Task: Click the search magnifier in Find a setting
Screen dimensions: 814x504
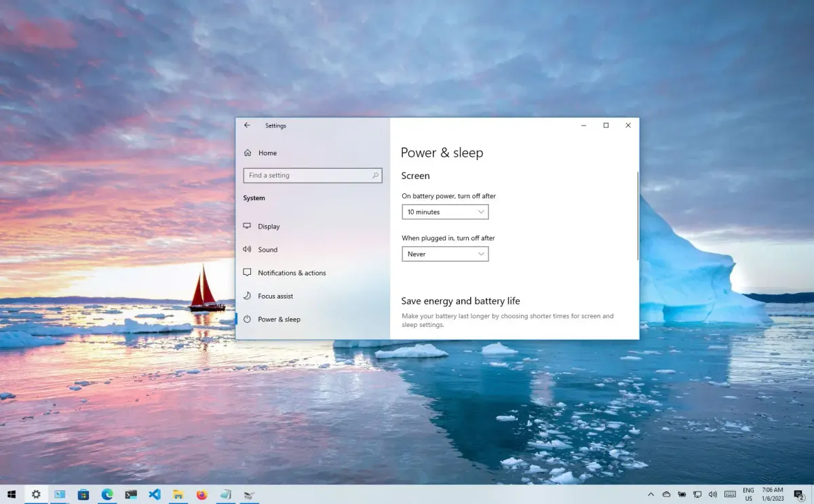Action: pos(375,175)
